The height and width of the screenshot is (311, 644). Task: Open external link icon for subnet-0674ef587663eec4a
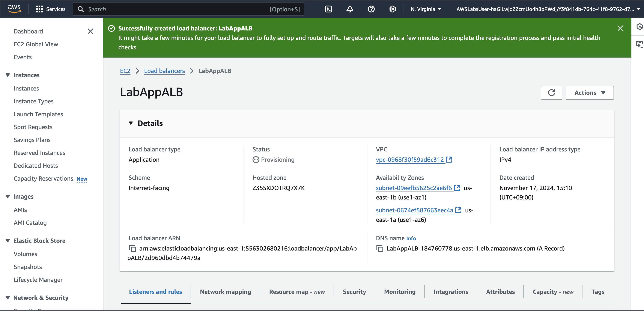click(459, 210)
